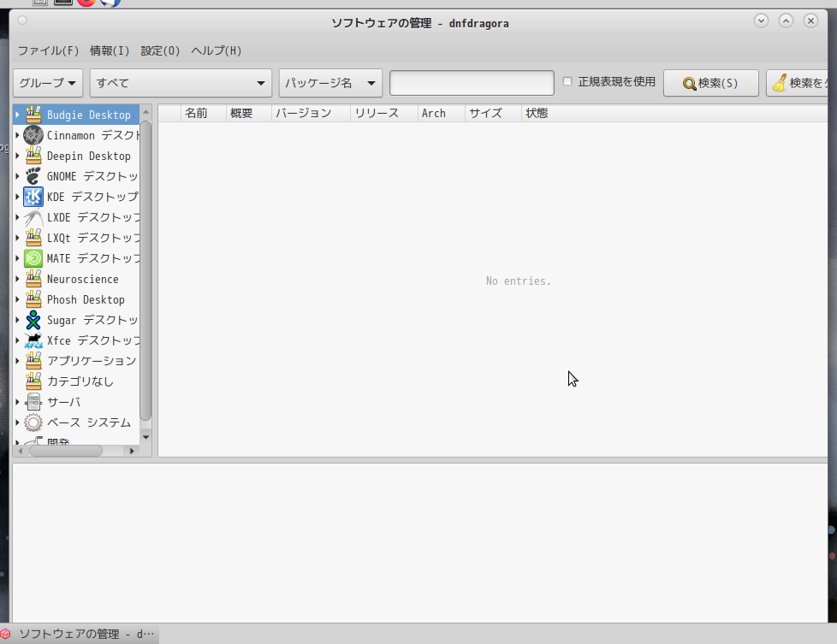
Task: Click the カテゴリなし group icon
Action: (33, 381)
